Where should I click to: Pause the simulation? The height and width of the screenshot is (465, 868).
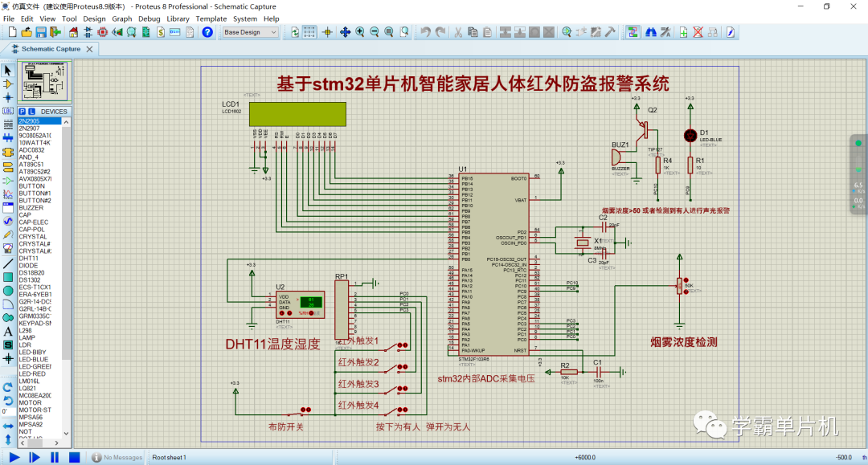[x=55, y=457]
